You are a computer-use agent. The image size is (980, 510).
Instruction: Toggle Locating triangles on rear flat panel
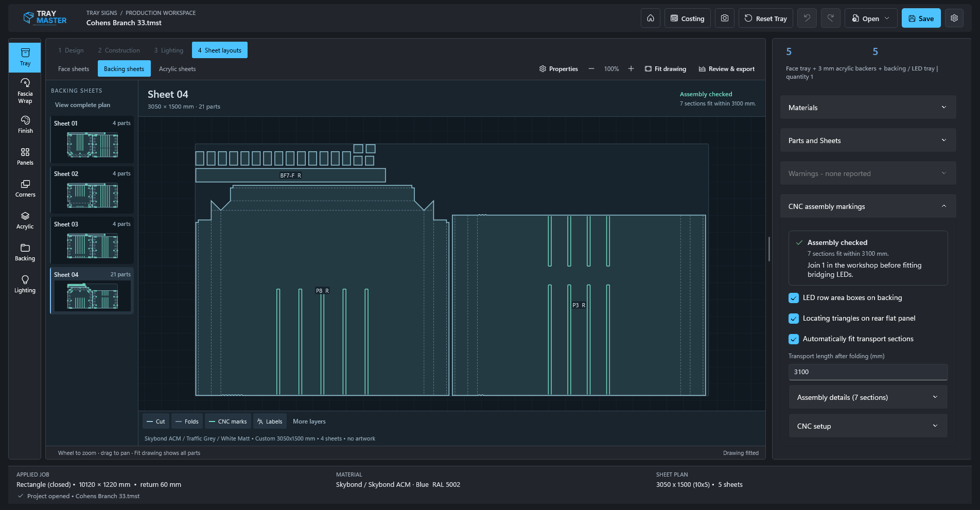(x=794, y=319)
